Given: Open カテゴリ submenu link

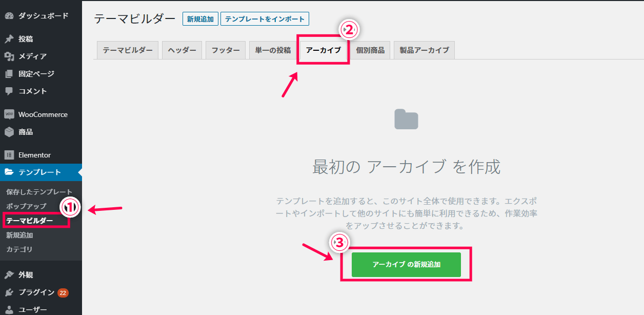Looking at the screenshot, I should tap(19, 249).
